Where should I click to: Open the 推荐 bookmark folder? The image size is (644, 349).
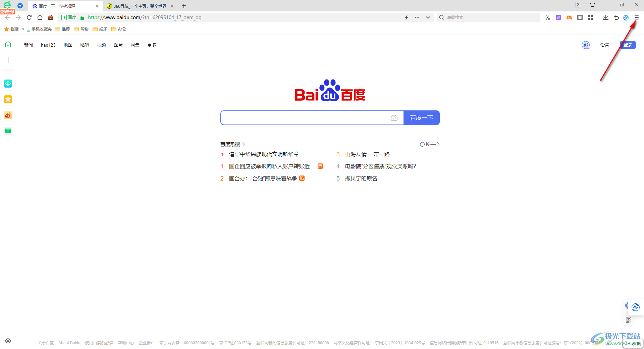[x=62, y=29]
